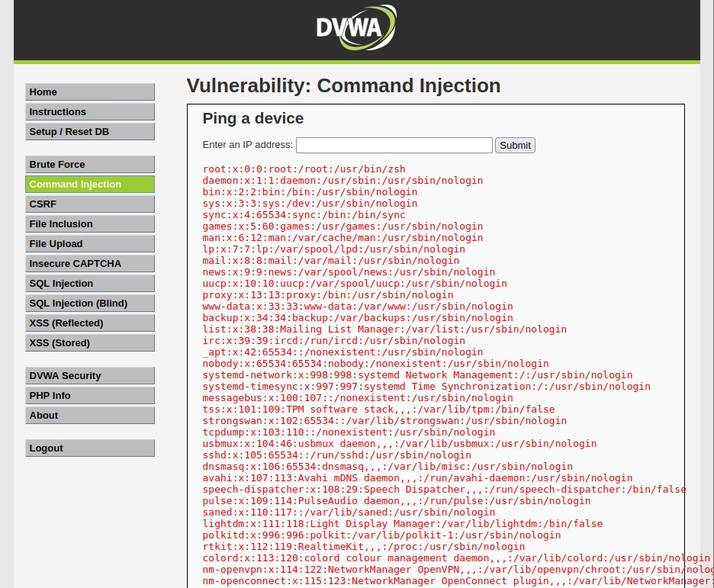Click the tcpdump:x:103:110 output line
714x588 pixels.
(x=349, y=432)
